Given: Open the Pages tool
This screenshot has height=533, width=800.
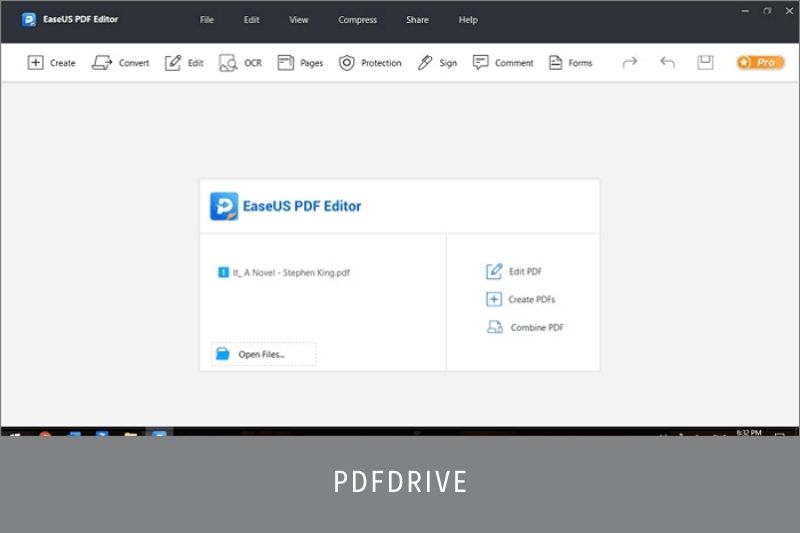Looking at the screenshot, I should click(300, 63).
